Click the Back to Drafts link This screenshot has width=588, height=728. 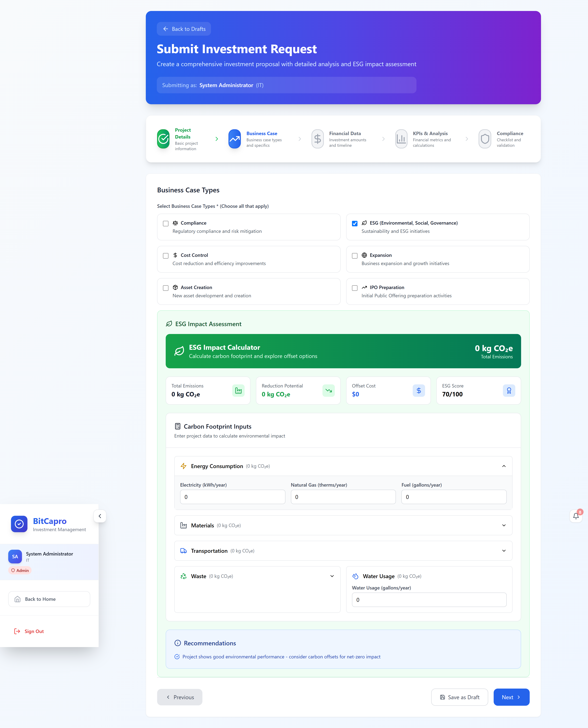point(184,29)
